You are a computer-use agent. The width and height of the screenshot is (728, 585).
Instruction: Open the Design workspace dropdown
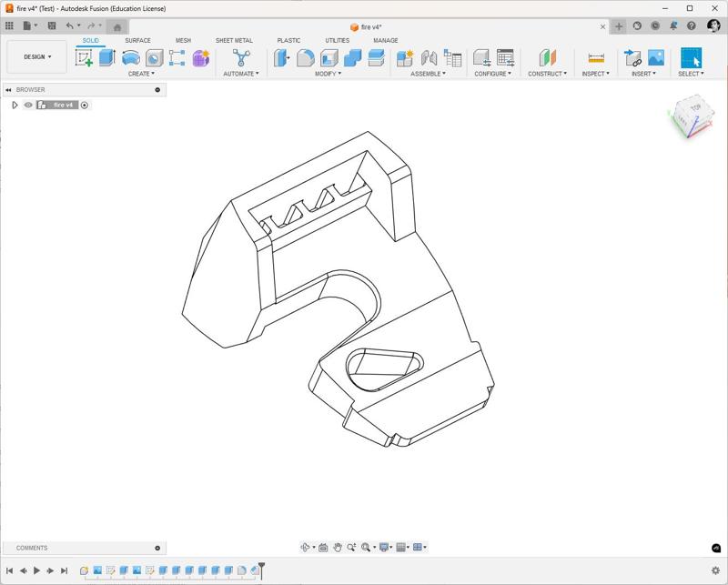[37, 56]
